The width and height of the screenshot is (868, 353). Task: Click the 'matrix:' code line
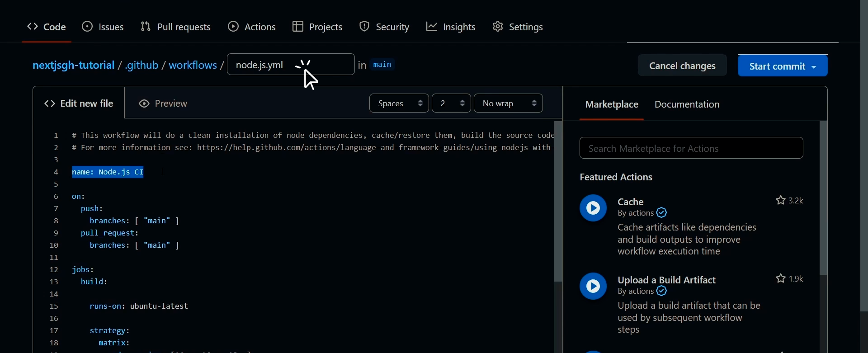tap(114, 343)
